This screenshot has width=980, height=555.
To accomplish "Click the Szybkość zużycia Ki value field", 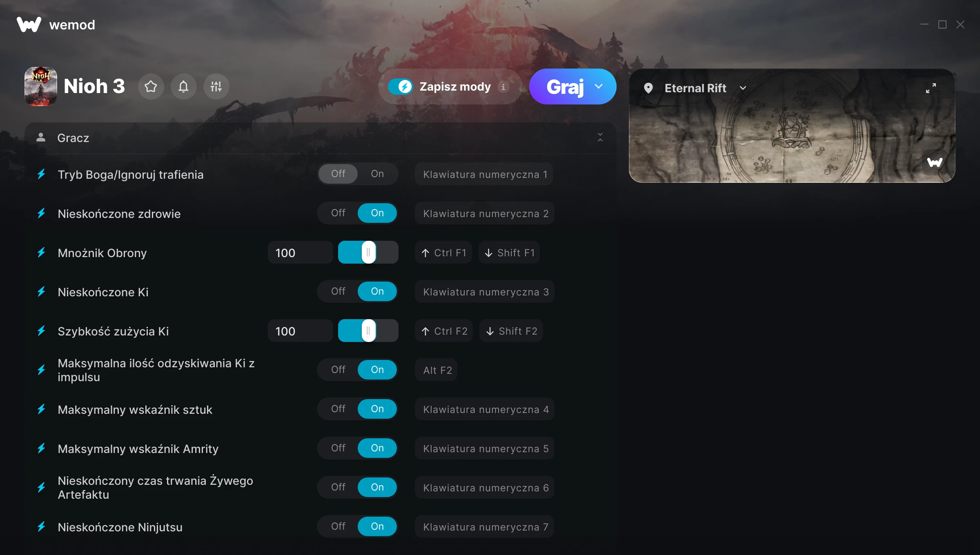I will click(x=300, y=331).
